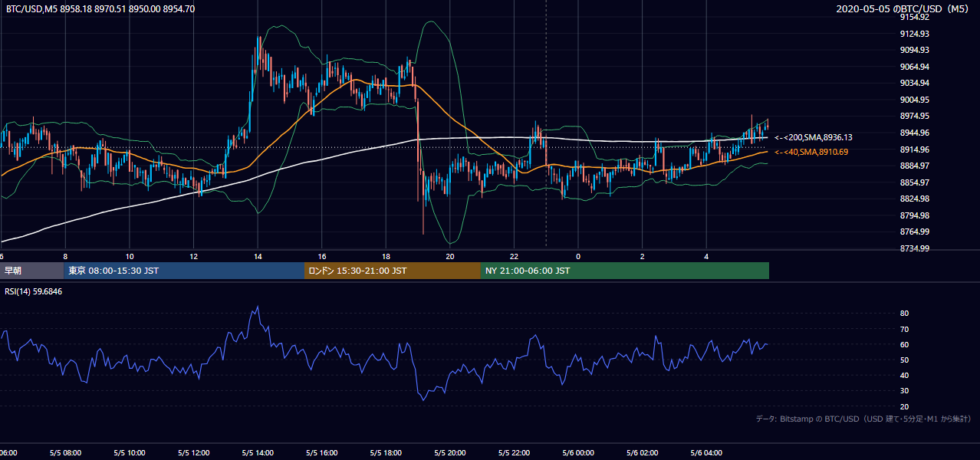Click price axis label 8974.95
The image size is (980, 460).
tap(915, 116)
